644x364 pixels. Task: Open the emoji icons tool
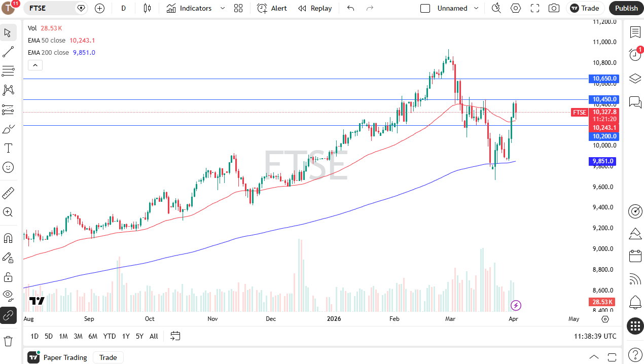click(x=8, y=167)
